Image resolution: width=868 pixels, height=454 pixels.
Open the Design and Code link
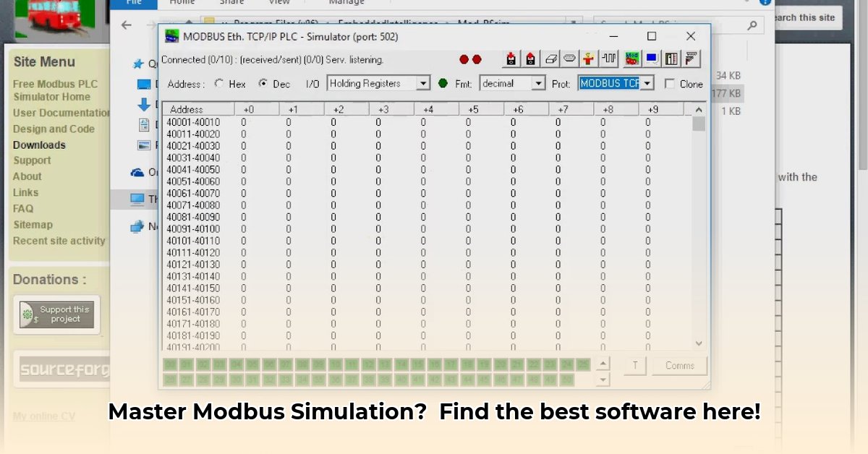(x=54, y=129)
